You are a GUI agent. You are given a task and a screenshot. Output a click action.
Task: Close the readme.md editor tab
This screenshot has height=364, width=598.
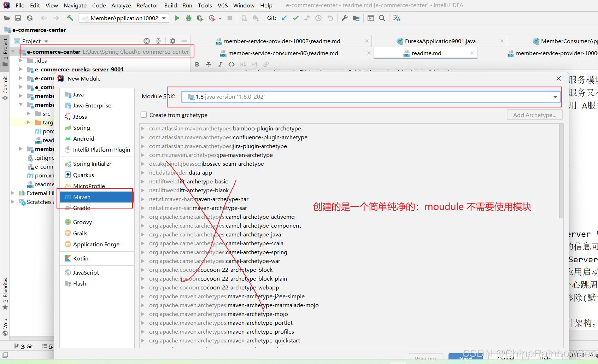click(472, 53)
